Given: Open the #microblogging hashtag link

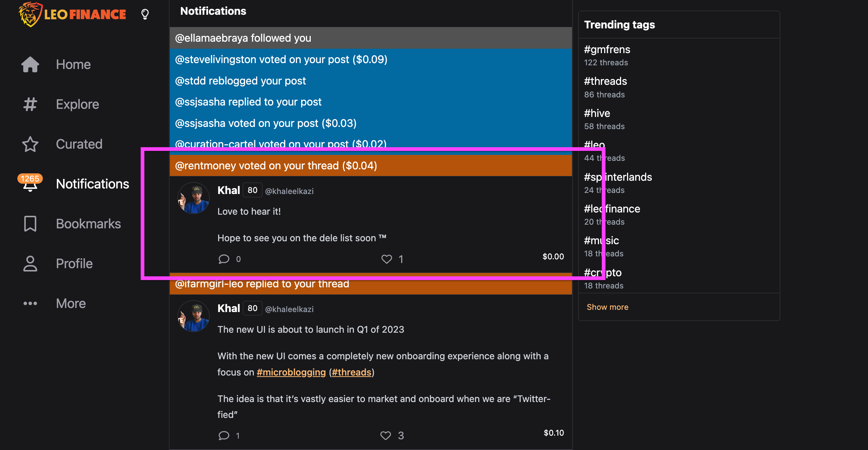Looking at the screenshot, I should coord(291,372).
